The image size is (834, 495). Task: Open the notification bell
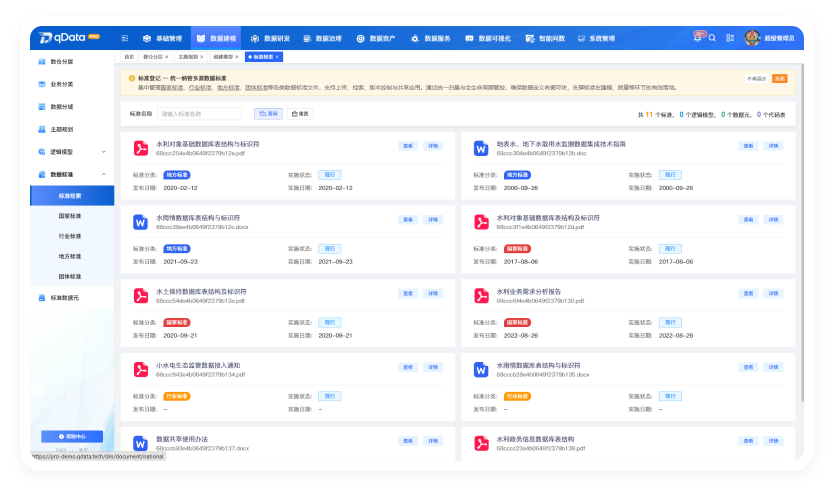coord(697,38)
